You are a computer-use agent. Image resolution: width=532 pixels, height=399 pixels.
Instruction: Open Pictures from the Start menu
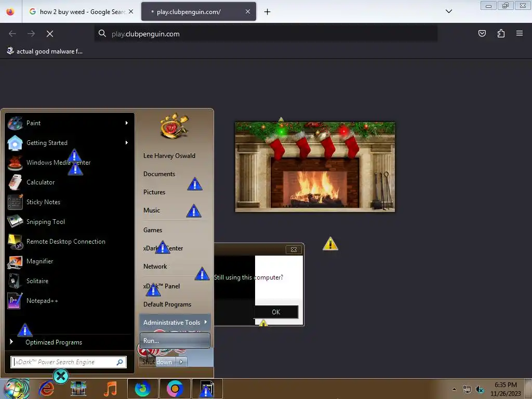tap(154, 192)
